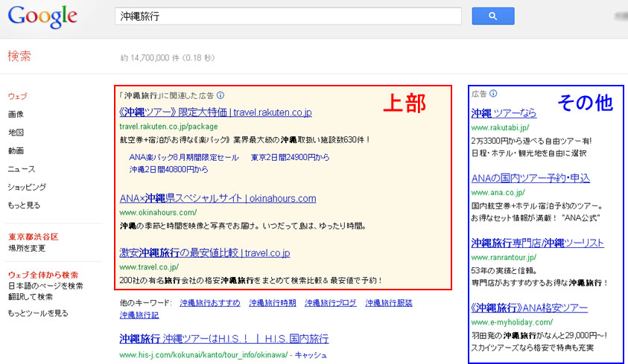
Task: Click green URL www.rakutabi.jp/
Action: [500, 127]
